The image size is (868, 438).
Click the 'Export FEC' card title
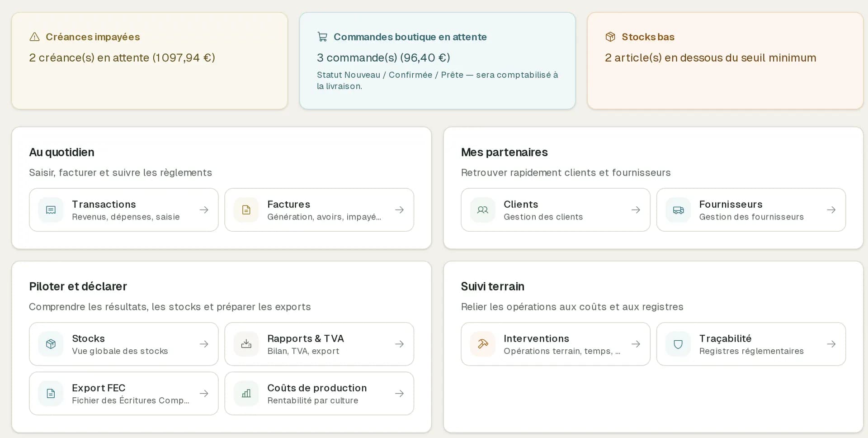click(99, 388)
